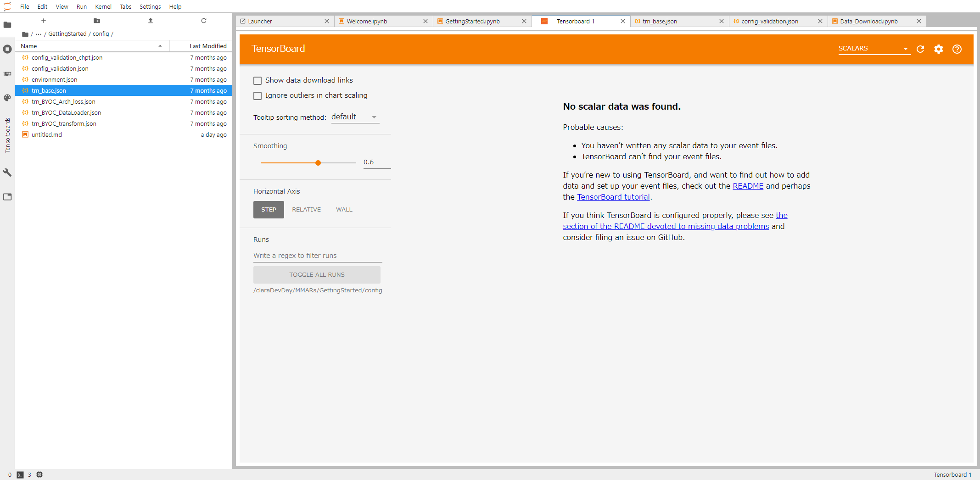
Task: Select trn_BYOC_transform.json file
Action: pyautogui.click(x=124, y=123)
